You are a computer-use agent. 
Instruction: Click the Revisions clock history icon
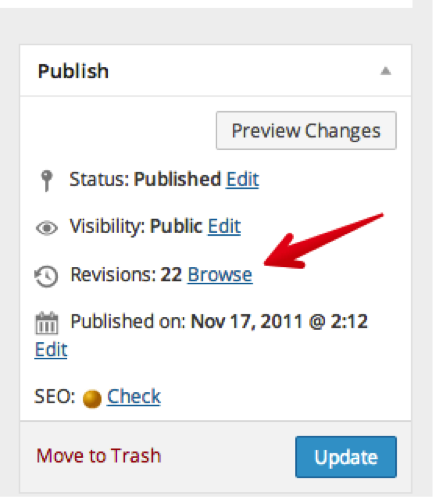46,276
